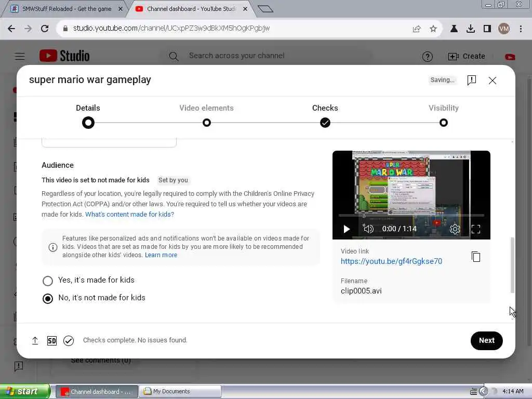Enter fullscreen on video preview

coord(476,229)
